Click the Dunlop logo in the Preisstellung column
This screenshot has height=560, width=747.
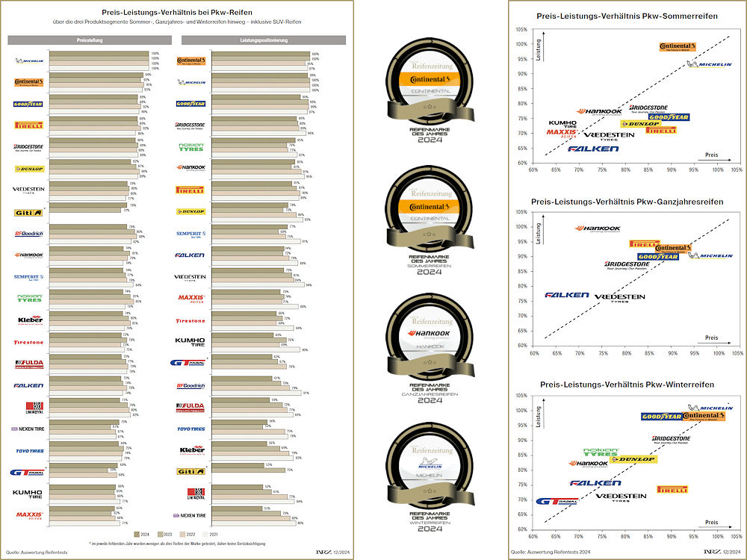tap(30, 169)
